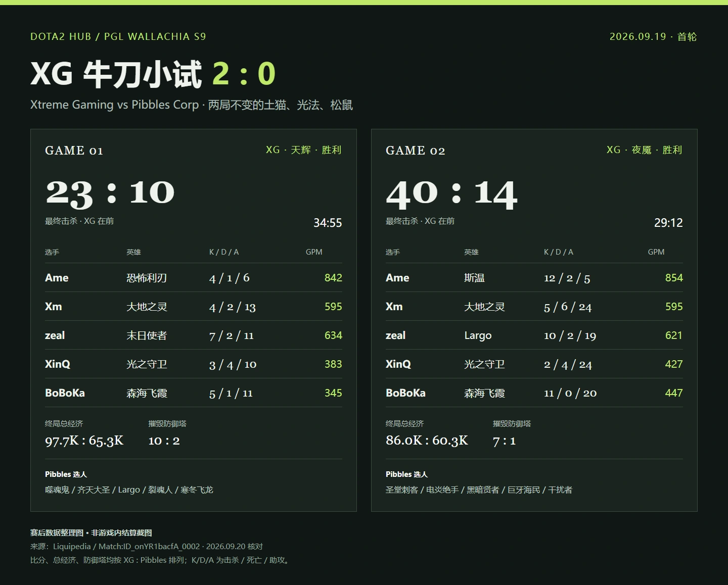Click the footnote about K/D/A 为击杀 / 死亡 / 助攻
Image resolution: width=728 pixels, height=585 pixels.
tap(160, 560)
